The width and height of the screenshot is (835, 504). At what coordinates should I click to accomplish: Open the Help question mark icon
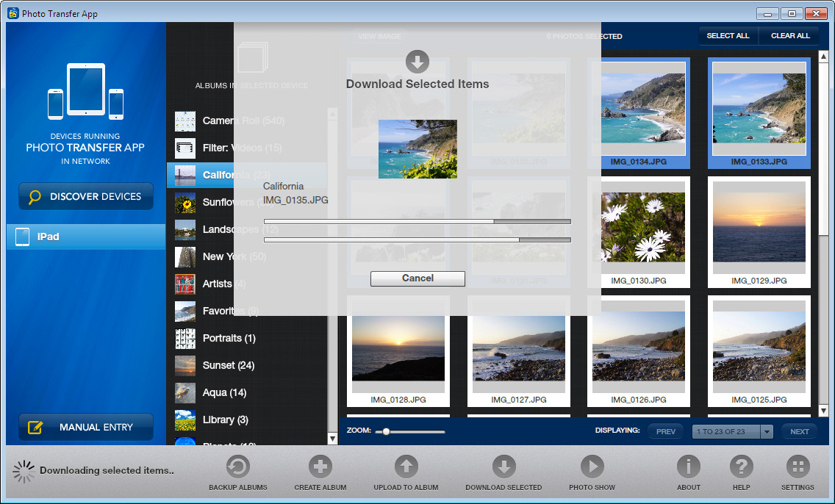[741, 467]
